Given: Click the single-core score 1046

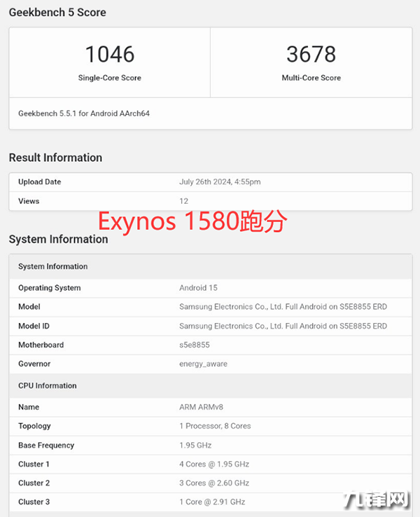Looking at the screenshot, I should tap(109, 55).
